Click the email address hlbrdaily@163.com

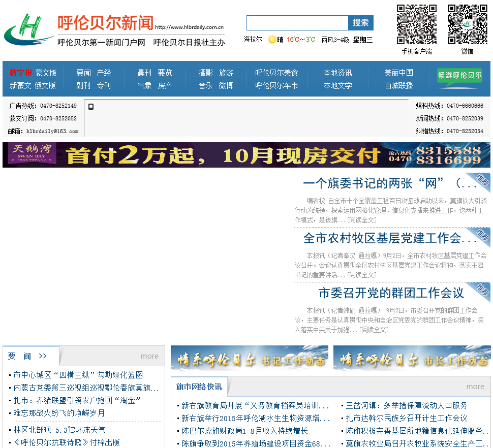click(52, 132)
